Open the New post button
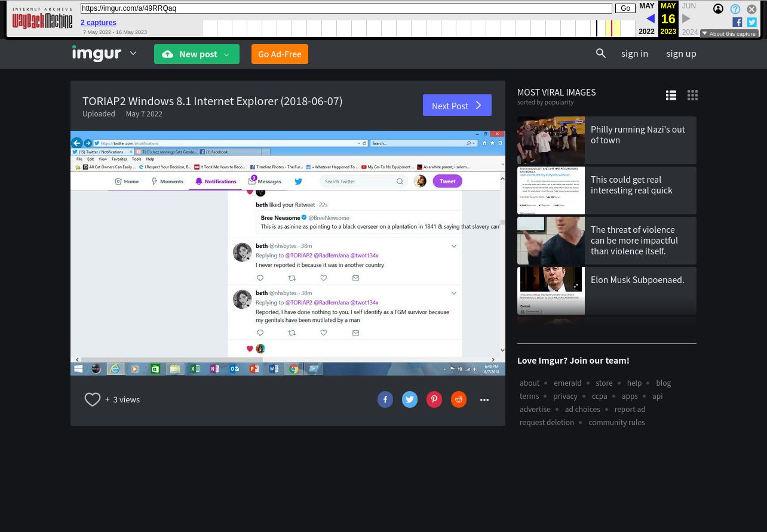The height and width of the screenshot is (532, 767). point(197,54)
